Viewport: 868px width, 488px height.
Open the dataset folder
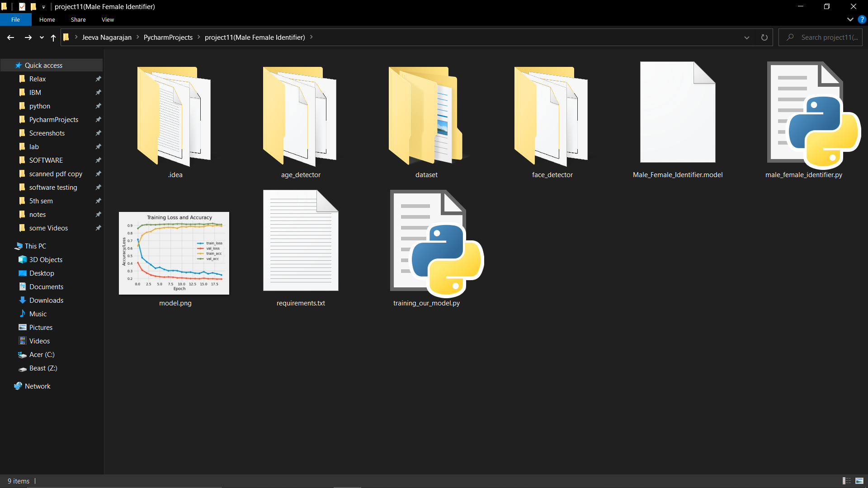[x=426, y=116]
